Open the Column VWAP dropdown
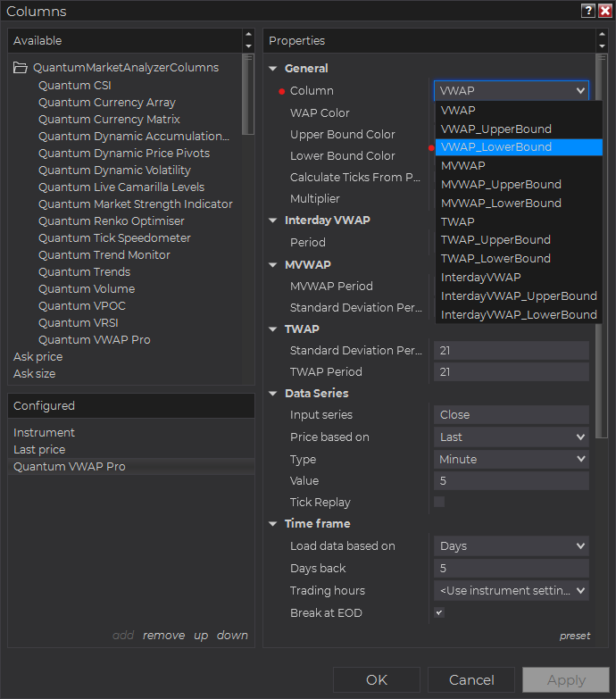 point(512,90)
